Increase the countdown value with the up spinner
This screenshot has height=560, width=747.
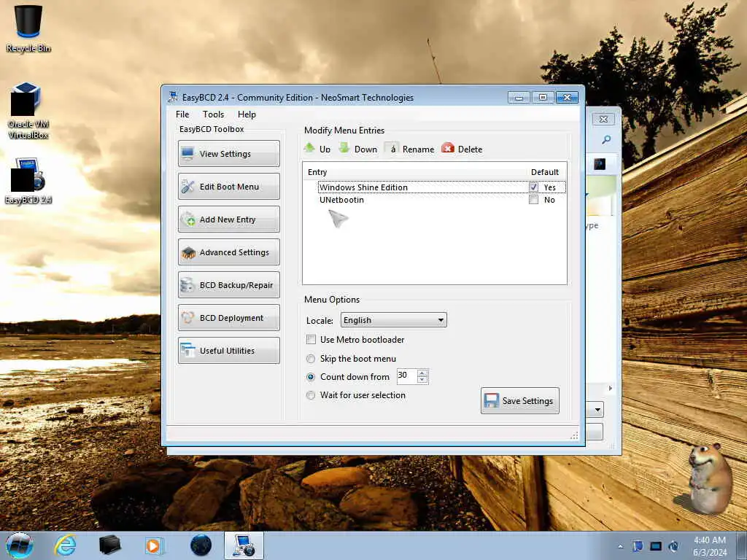[422, 373]
